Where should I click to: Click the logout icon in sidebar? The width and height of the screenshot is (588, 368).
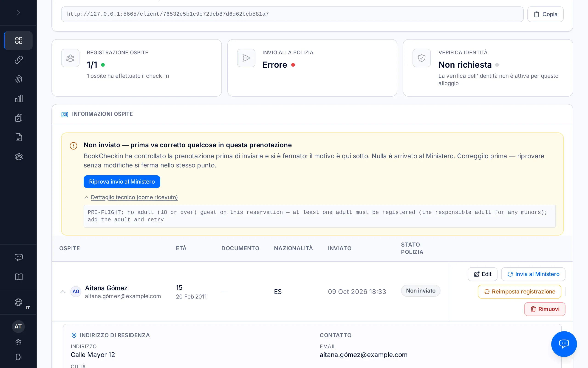click(18, 357)
